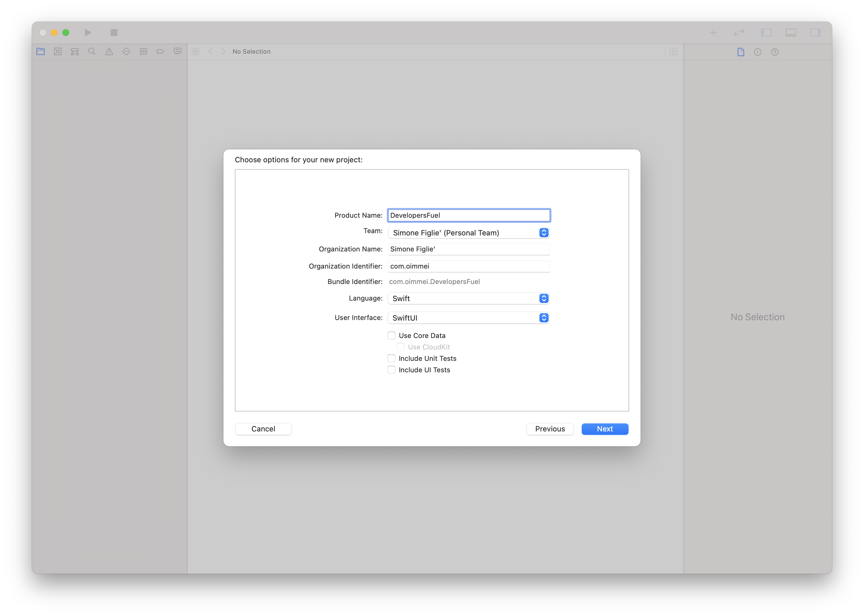Screen dimensions: 864x616
Task: Click the Product Name text field
Action: 469,215
